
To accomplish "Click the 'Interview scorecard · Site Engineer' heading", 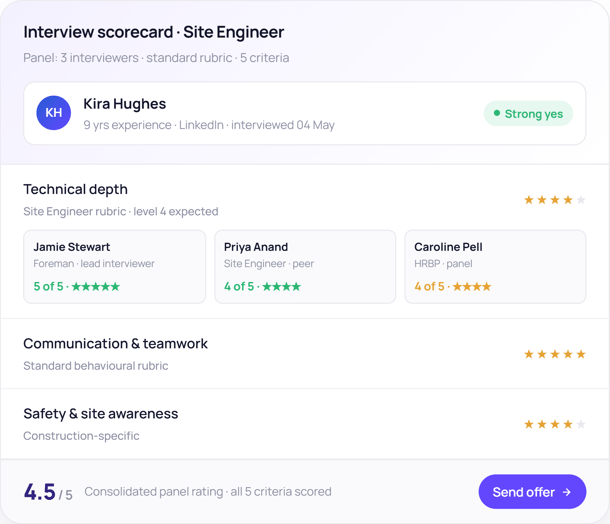I will pyautogui.click(x=154, y=32).
